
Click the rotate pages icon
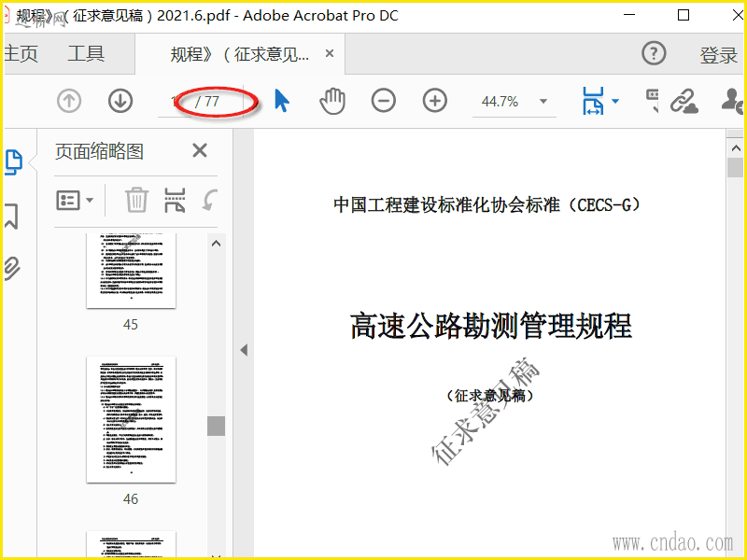click(x=209, y=200)
